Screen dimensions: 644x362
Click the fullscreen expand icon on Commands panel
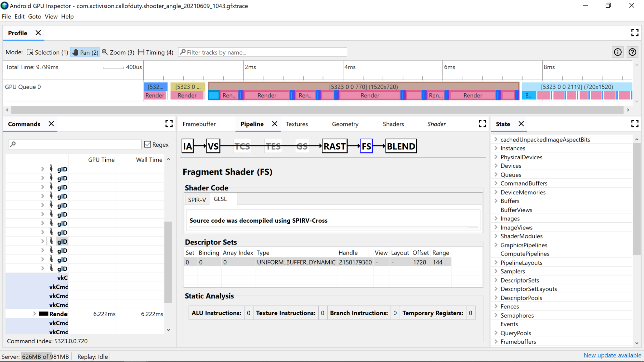pos(169,124)
